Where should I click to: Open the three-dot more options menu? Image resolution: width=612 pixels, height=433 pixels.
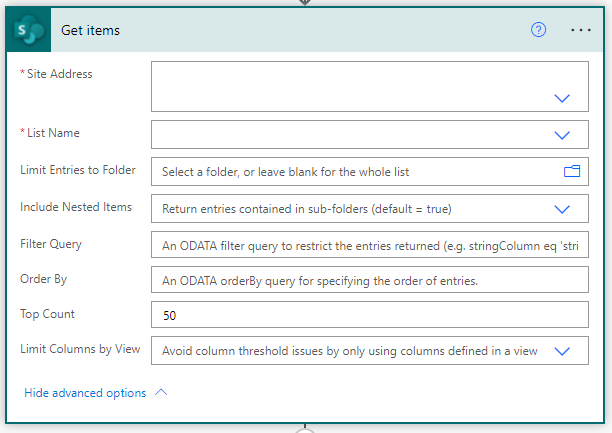tap(580, 30)
